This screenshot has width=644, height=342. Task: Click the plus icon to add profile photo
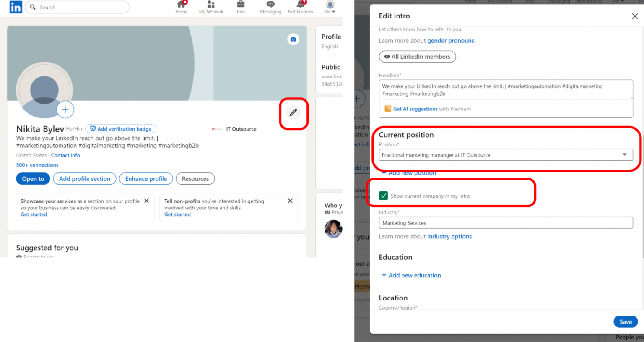(x=65, y=110)
